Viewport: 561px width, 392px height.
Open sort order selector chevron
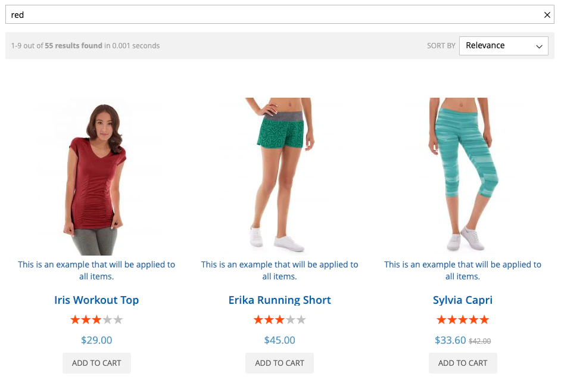(x=539, y=45)
